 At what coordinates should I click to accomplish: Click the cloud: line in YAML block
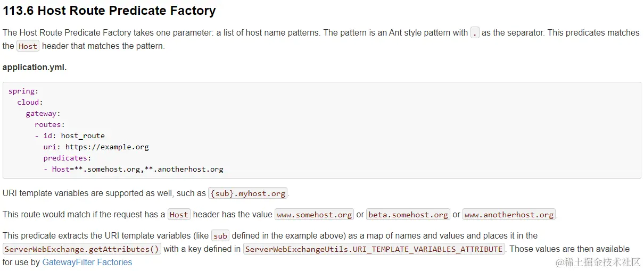pos(30,102)
